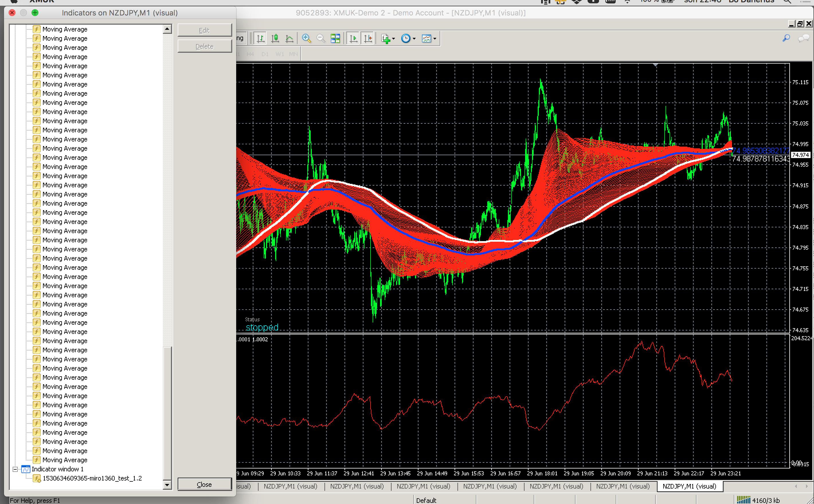
Task: Click the Default profile in status bar
Action: (x=426, y=500)
